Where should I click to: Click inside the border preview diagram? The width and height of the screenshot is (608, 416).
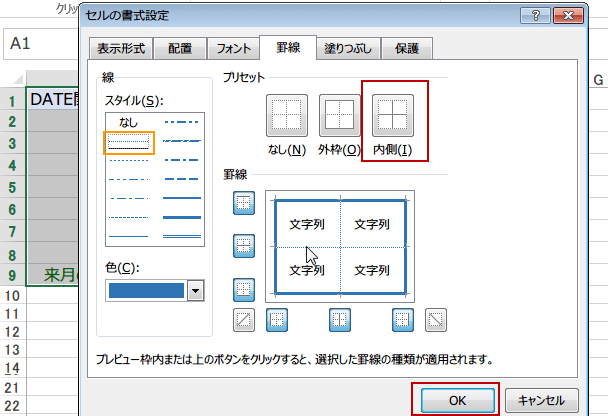click(x=340, y=246)
